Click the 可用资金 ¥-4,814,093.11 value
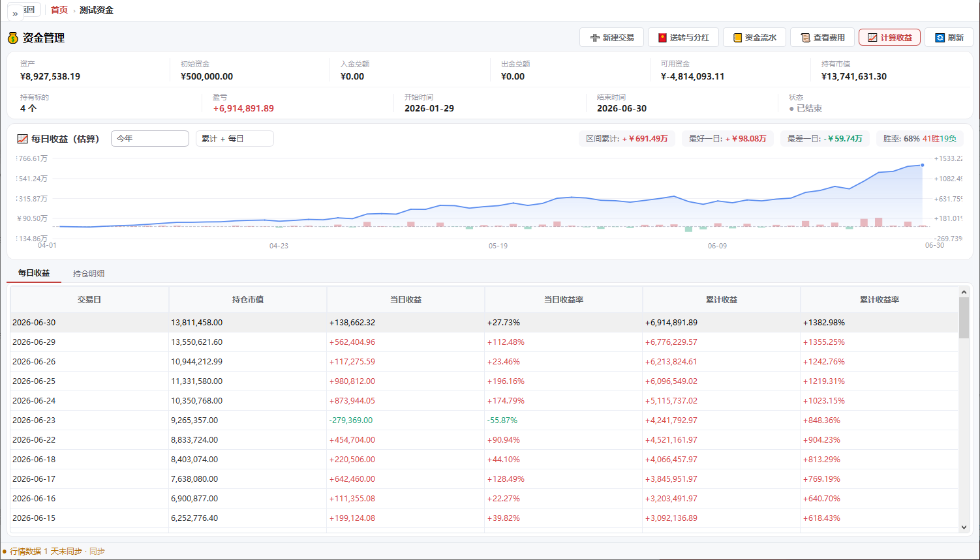 point(692,76)
